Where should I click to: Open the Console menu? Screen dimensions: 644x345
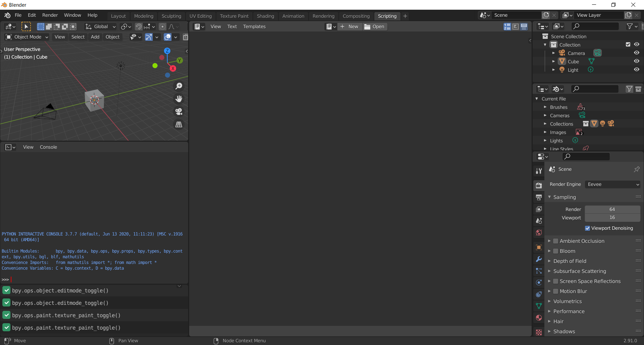coord(48,147)
